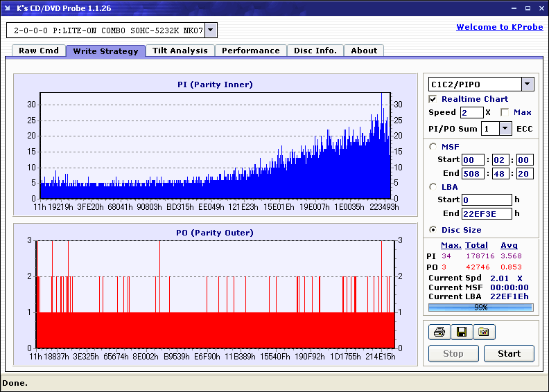Enable the Realtime Chart checkbox
Image resolution: width=549 pixels, height=392 pixels.
433,99
